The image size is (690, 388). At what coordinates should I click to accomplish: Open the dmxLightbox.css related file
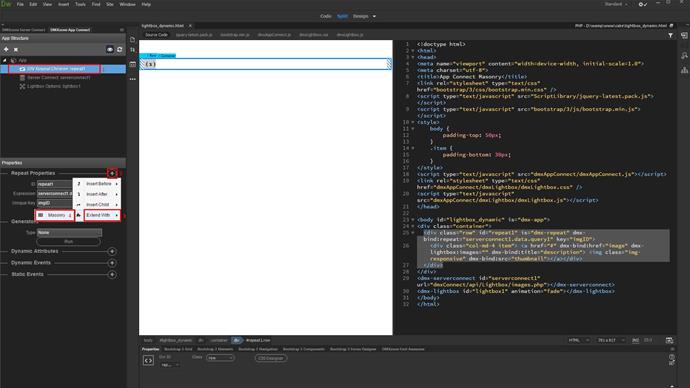tap(314, 35)
